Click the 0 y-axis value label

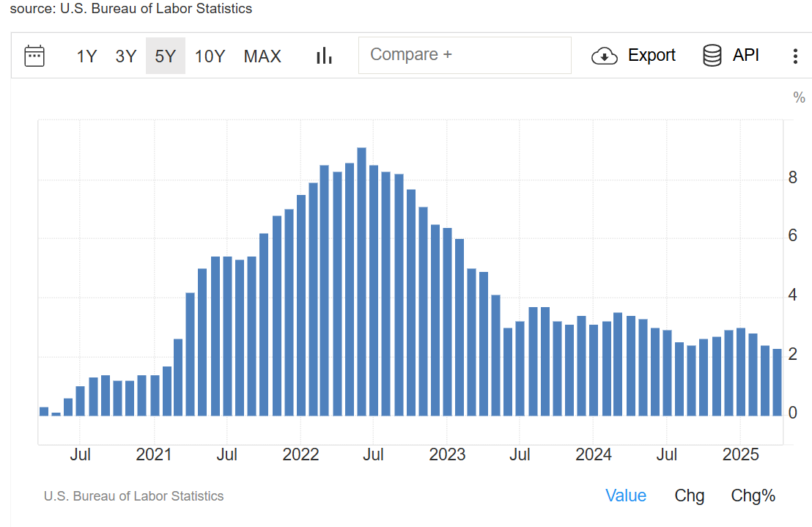point(792,413)
